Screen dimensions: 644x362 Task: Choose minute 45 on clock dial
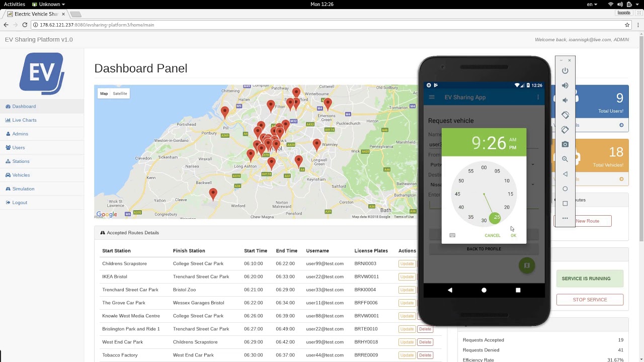tap(457, 194)
